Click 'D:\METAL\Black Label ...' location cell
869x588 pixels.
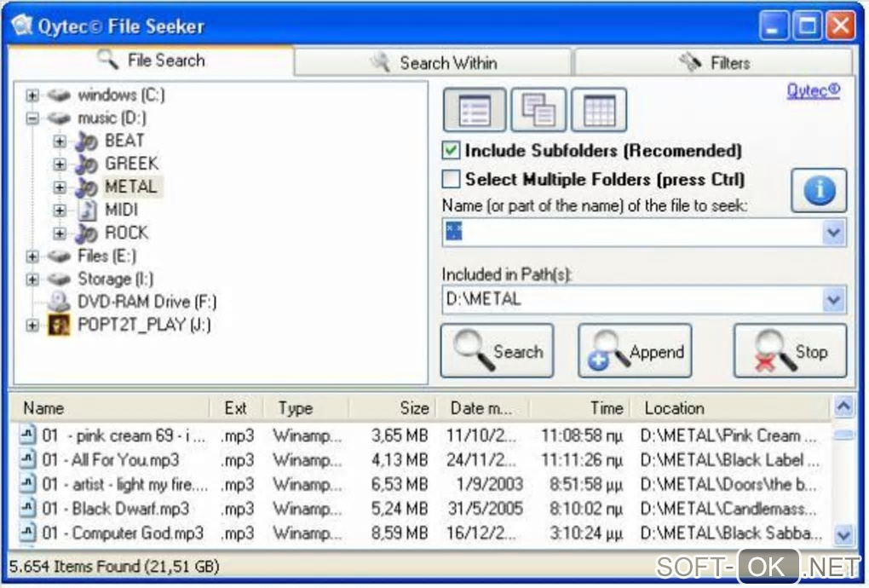[x=729, y=459]
